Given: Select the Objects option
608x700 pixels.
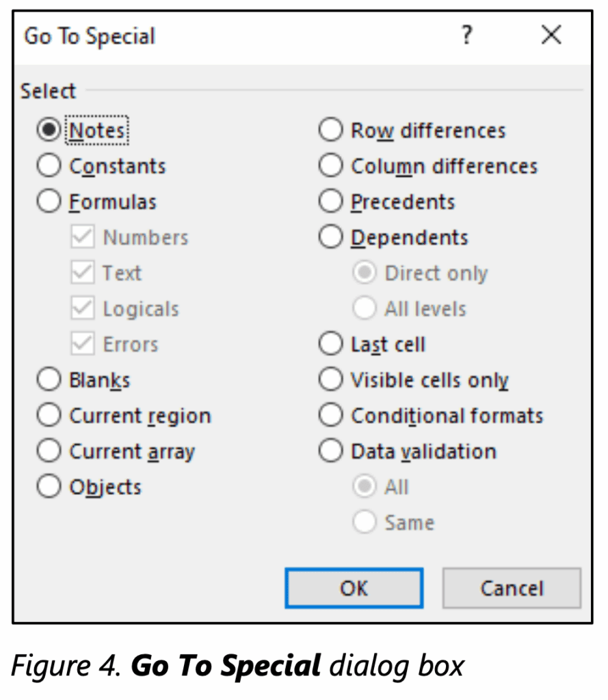Looking at the screenshot, I should [49, 485].
